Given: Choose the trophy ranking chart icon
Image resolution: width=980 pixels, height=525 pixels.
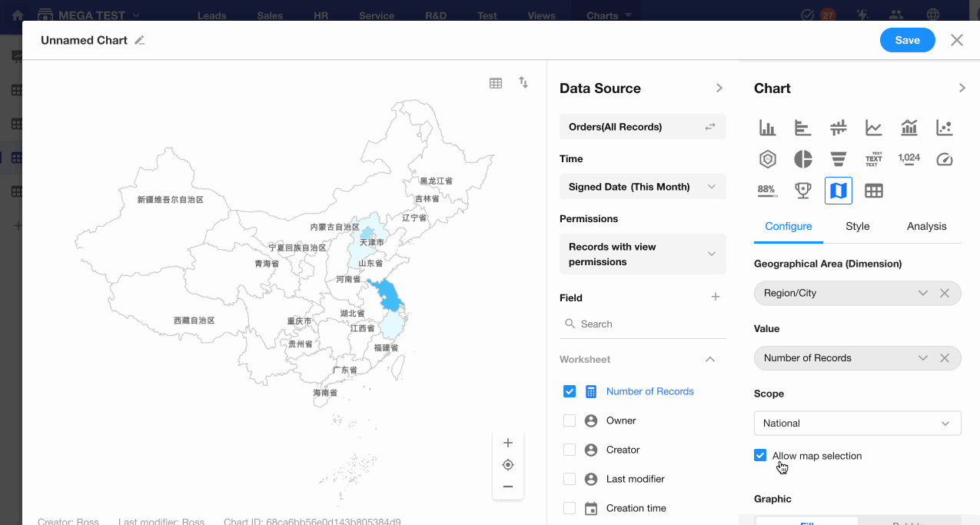Looking at the screenshot, I should 802,190.
